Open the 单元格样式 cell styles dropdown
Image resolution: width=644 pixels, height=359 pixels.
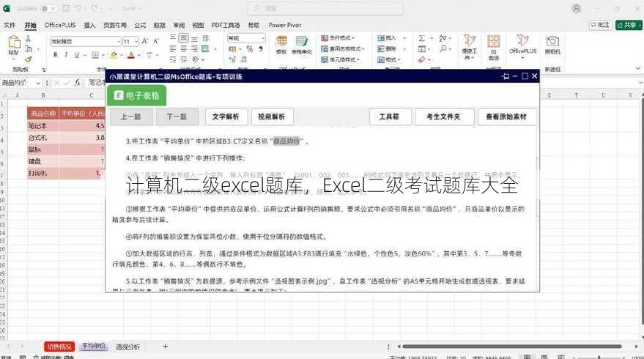tap(341, 59)
